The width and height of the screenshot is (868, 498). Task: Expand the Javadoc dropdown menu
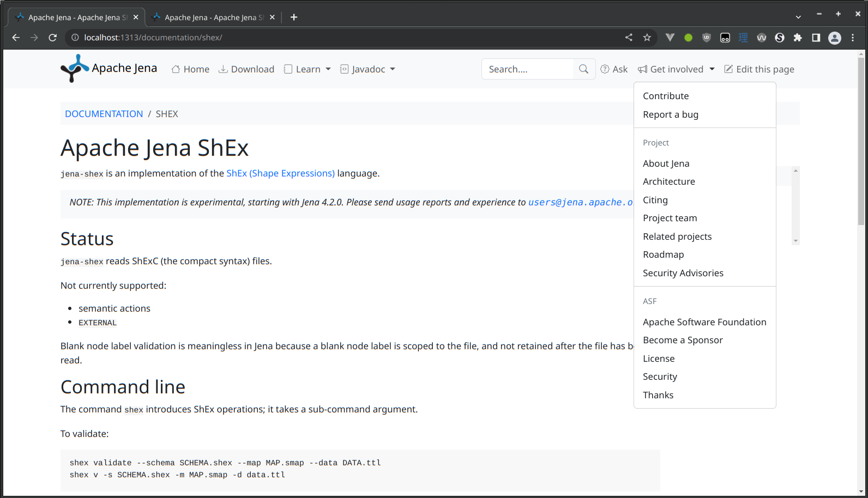368,69
